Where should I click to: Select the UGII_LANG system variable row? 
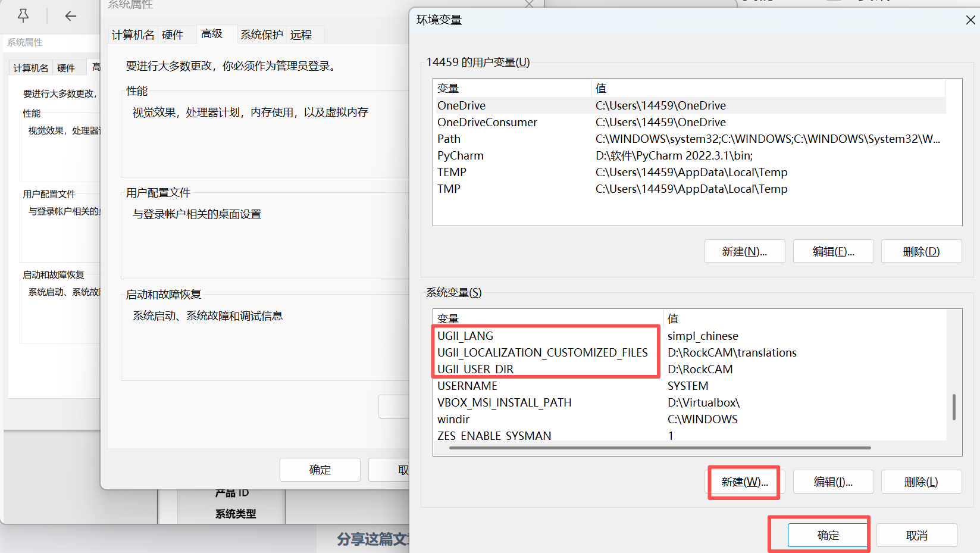pos(465,336)
